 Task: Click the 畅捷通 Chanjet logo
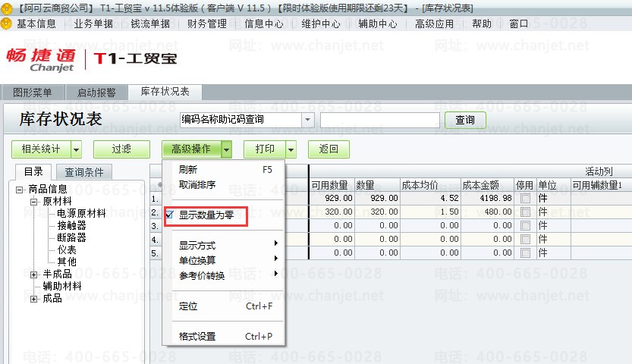[x=41, y=60]
